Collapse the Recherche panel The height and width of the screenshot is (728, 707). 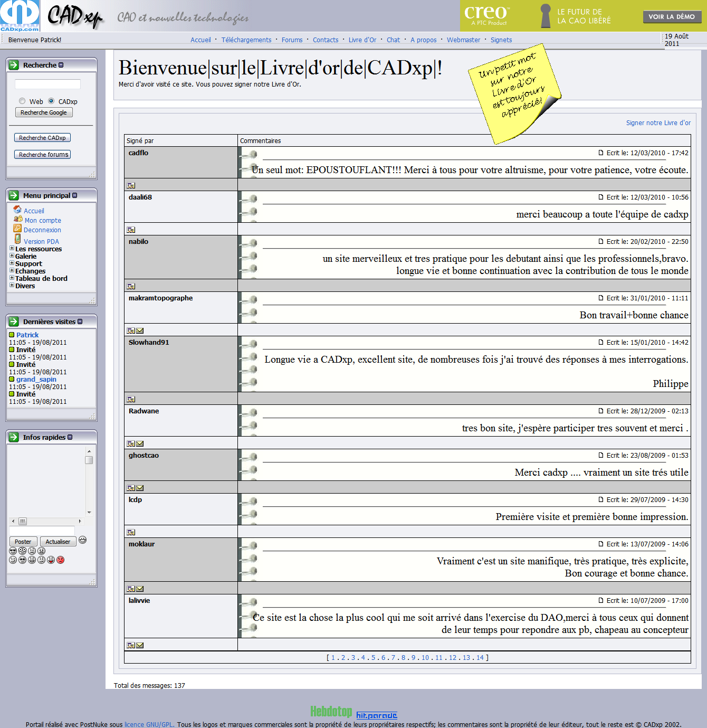[x=61, y=65]
